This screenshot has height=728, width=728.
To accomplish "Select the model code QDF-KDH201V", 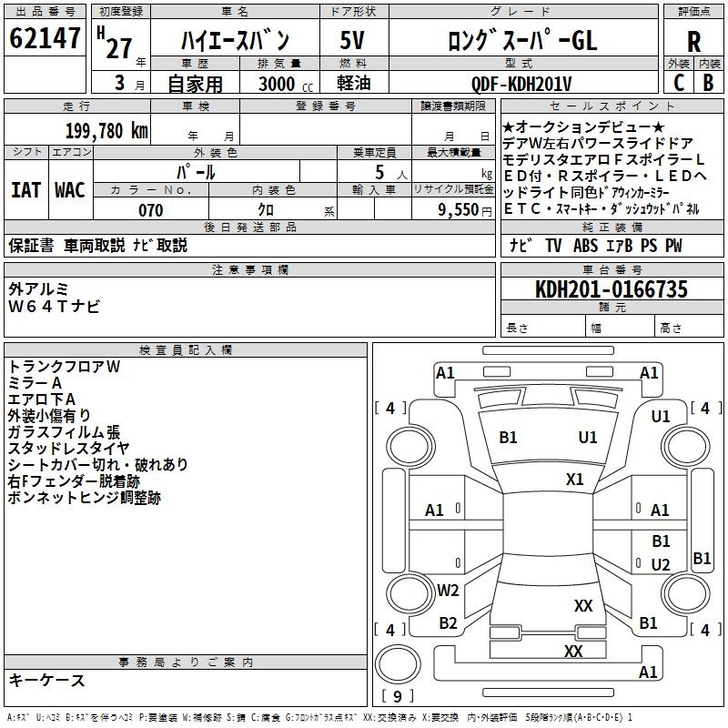I will pos(521,84).
